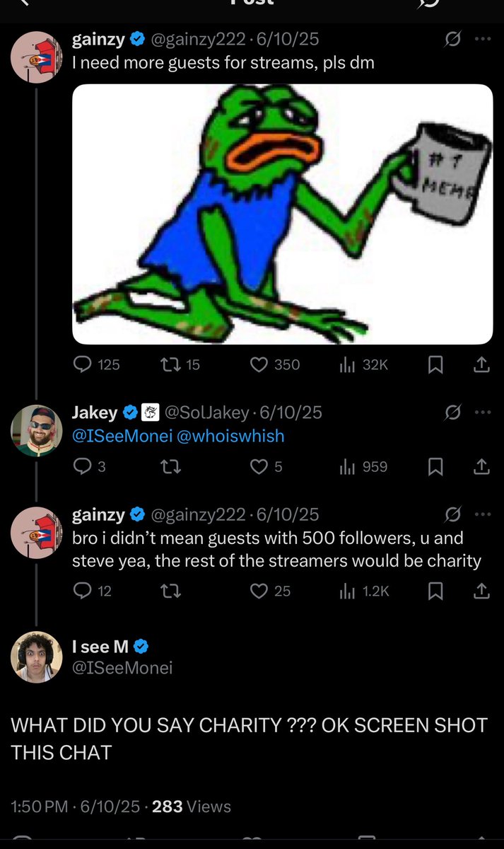Share gainzy's charity reply
504x849 pixels.
pyautogui.click(x=481, y=591)
